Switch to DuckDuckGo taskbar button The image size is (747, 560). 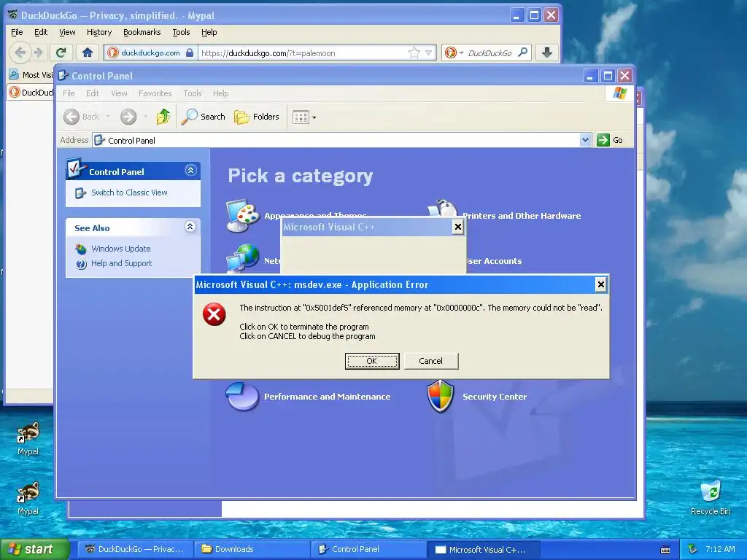(x=134, y=549)
